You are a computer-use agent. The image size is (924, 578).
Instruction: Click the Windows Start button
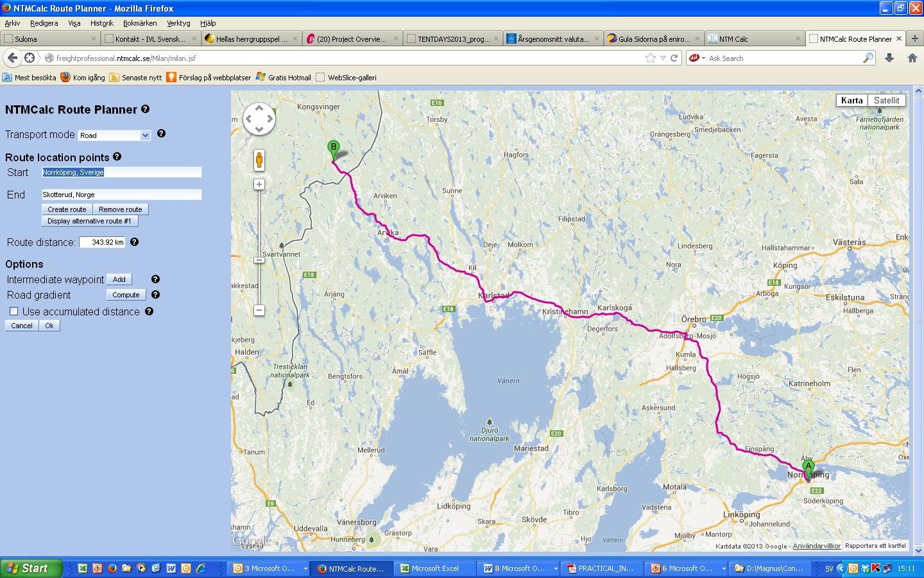pos(31,568)
